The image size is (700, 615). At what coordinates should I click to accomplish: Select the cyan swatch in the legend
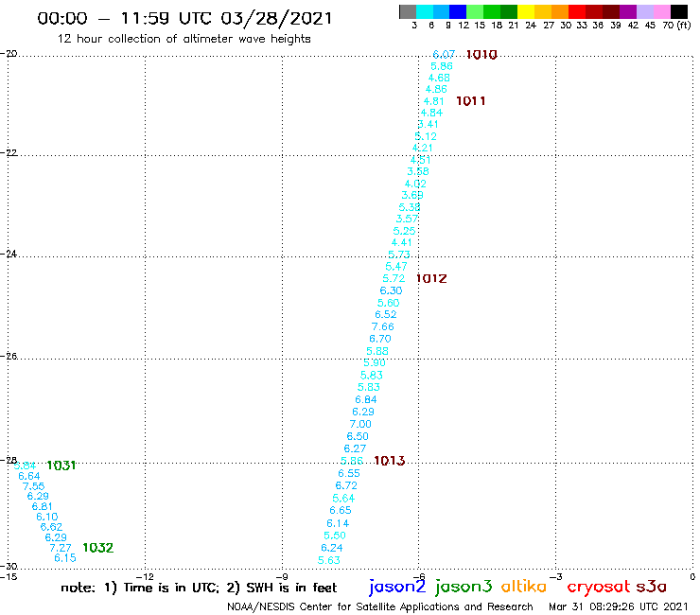tap(425, 11)
